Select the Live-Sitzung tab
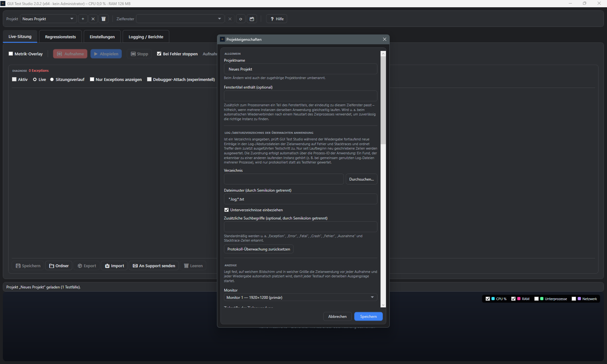Screen dimensions: 607x364 click(x=20, y=36)
